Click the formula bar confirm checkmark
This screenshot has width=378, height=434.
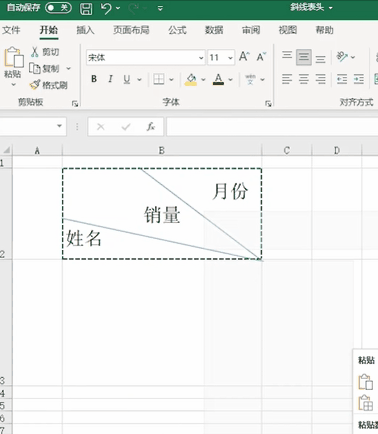(x=126, y=127)
